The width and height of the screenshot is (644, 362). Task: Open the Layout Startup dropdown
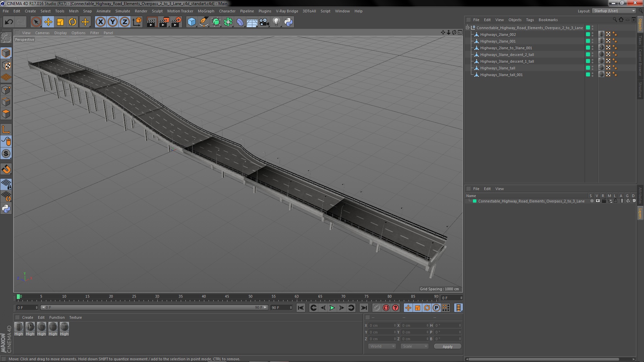[614, 11]
